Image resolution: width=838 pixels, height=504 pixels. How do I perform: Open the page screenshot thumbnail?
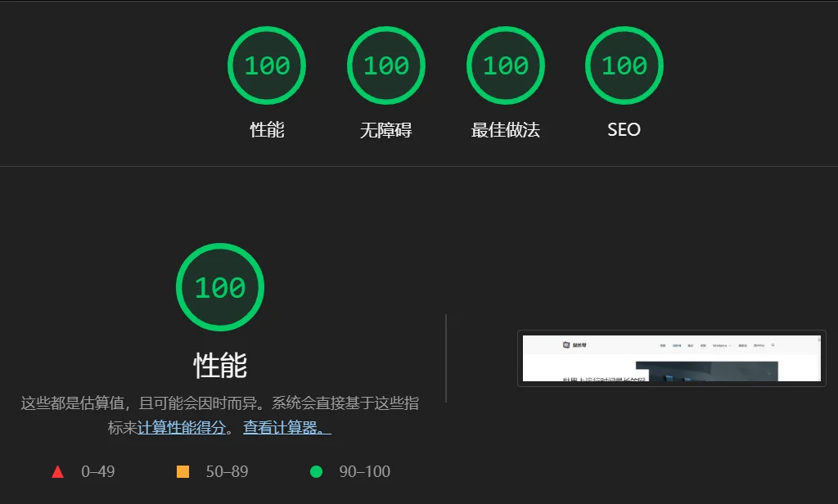click(x=671, y=358)
